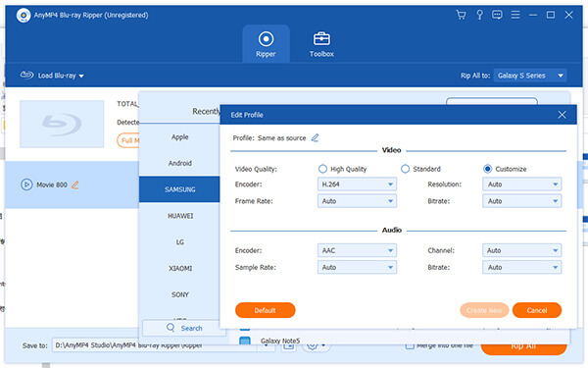Rename Movie 800 with pencil icon
Viewport: 588px width, 368px height.
coord(75,184)
